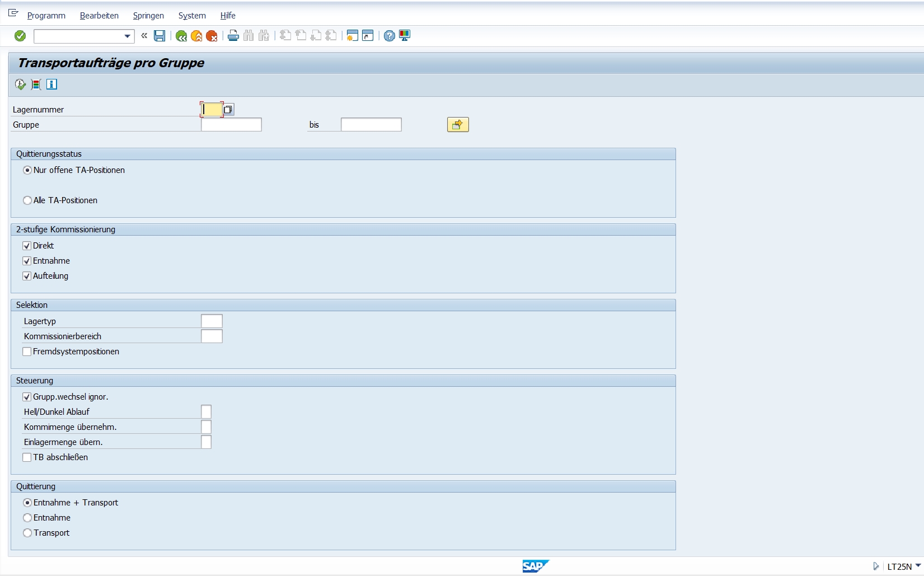Click the Gruppe from-value field
The image size is (924, 576).
coord(231,125)
